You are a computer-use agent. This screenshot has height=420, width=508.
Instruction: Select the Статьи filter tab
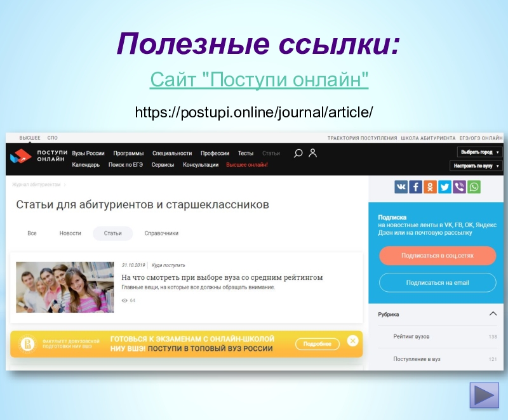pos(113,233)
